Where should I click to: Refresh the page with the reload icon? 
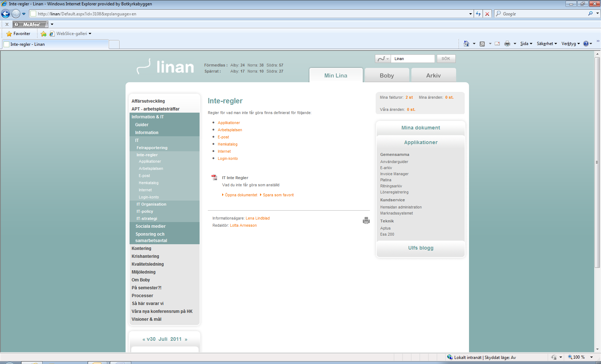click(x=478, y=14)
